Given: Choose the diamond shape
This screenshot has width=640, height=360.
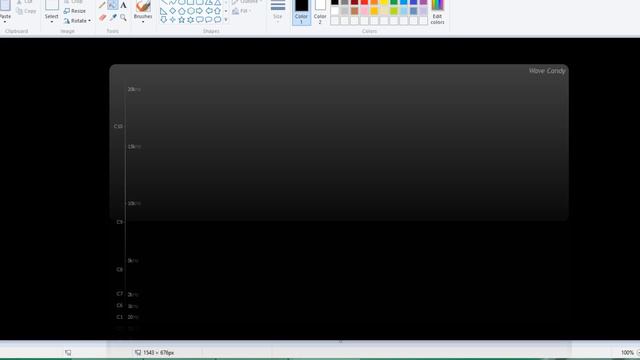Looking at the screenshot, I should [x=173, y=11].
